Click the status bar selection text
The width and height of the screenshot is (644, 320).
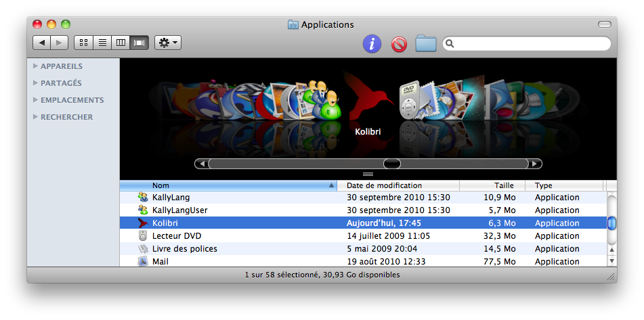pyautogui.click(x=322, y=275)
